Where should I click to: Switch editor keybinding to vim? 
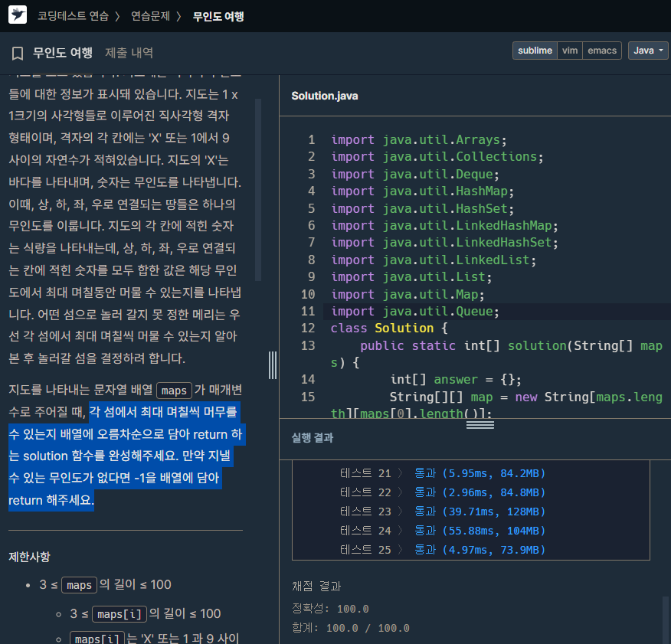(570, 51)
